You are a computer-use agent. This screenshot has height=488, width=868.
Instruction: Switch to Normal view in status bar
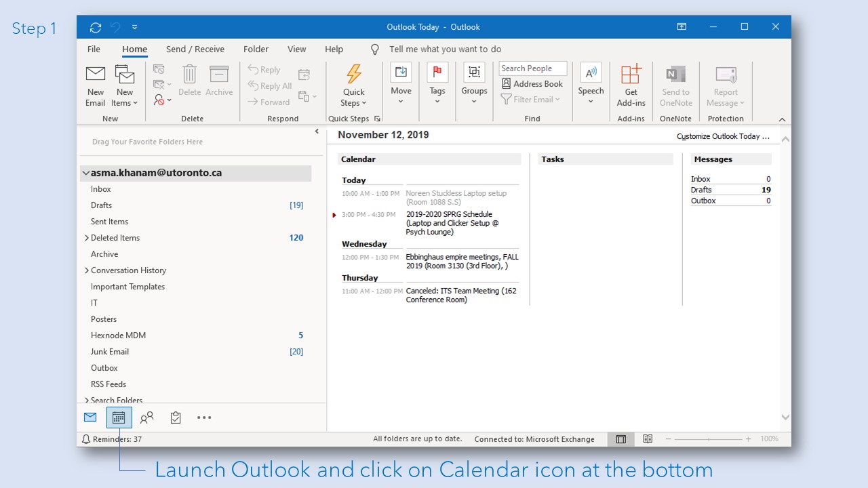[620, 439]
